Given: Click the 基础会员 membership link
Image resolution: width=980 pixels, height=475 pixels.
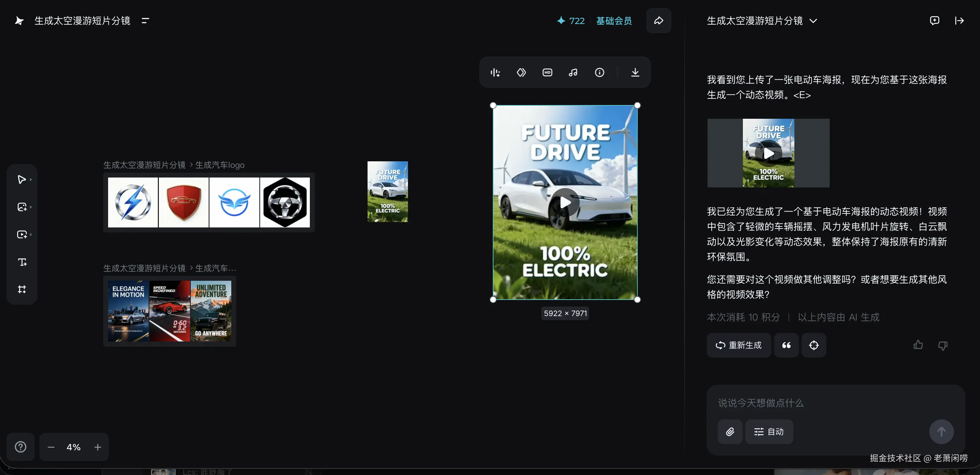Looking at the screenshot, I should (x=614, y=21).
